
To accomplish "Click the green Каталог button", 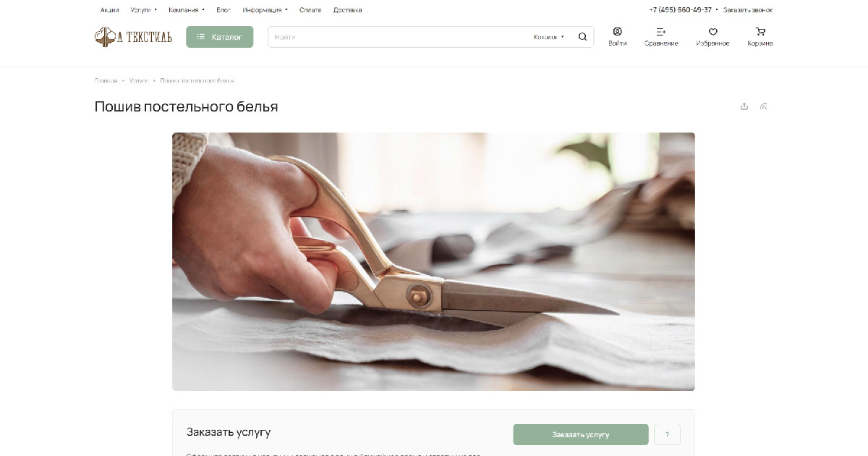I will point(220,37).
